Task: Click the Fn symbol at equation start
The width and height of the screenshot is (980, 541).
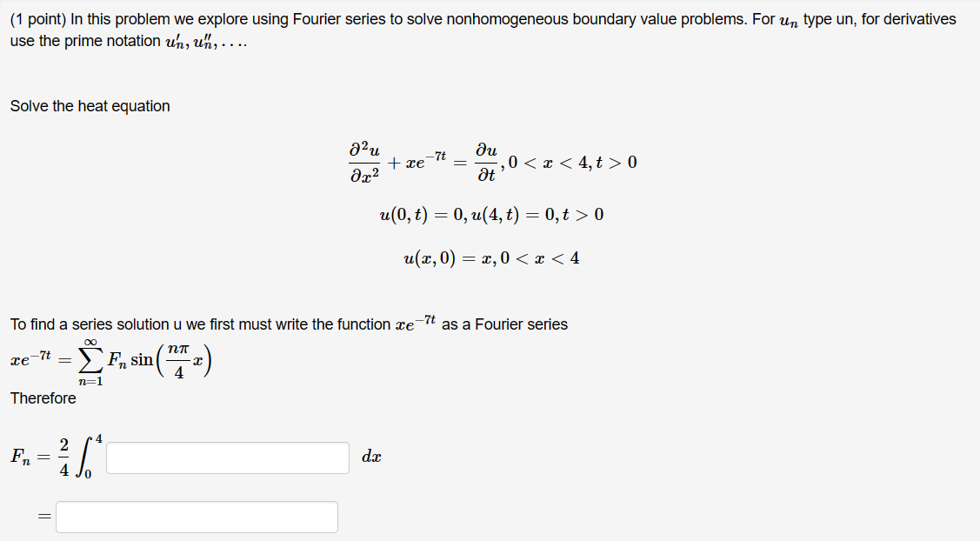Action: 22,456
